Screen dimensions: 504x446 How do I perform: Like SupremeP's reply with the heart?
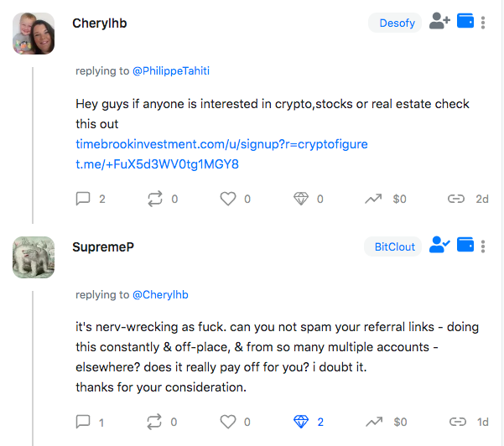coord(228,422)
